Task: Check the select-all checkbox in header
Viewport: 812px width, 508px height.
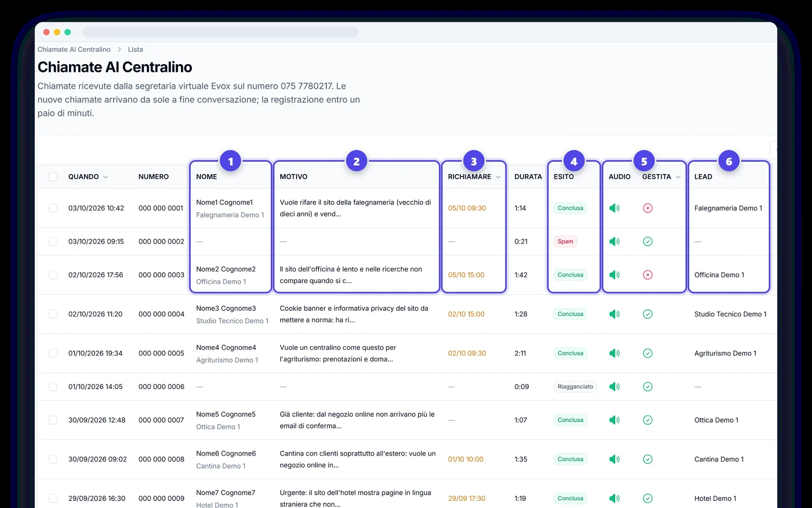Action: [x=53, y=176]
